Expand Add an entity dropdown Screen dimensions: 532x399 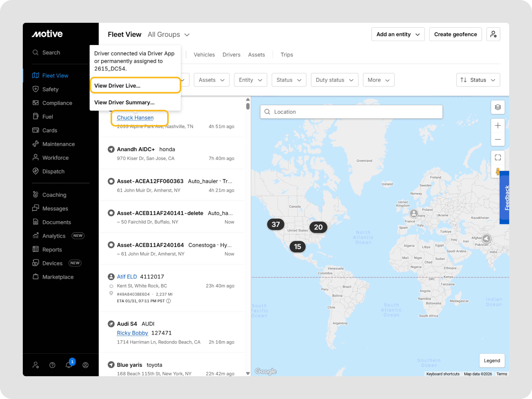398,34
